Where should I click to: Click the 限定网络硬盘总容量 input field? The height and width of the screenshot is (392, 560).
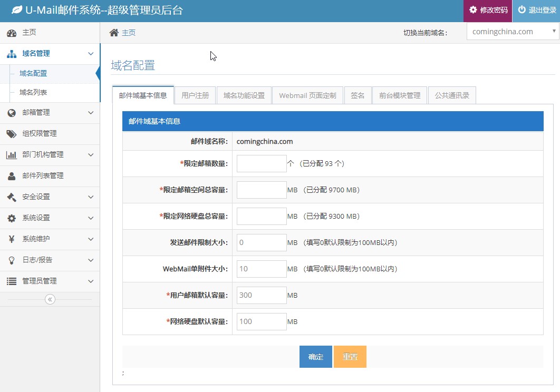click(262, 217)
